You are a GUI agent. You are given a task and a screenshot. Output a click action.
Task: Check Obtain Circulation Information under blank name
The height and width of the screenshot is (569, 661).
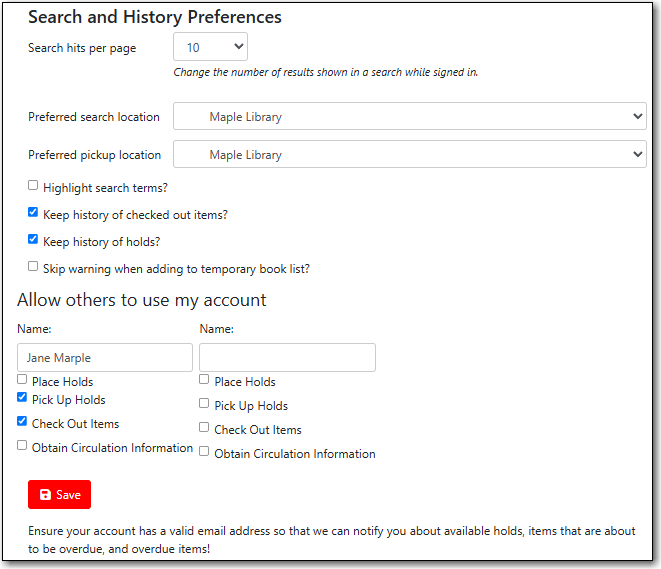tap(204, 452)
